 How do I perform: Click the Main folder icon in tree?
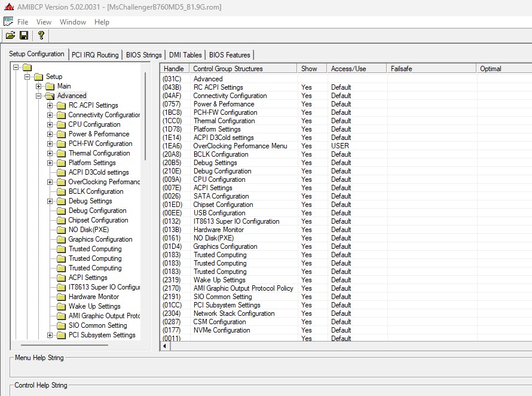click(x=50, y=86)
